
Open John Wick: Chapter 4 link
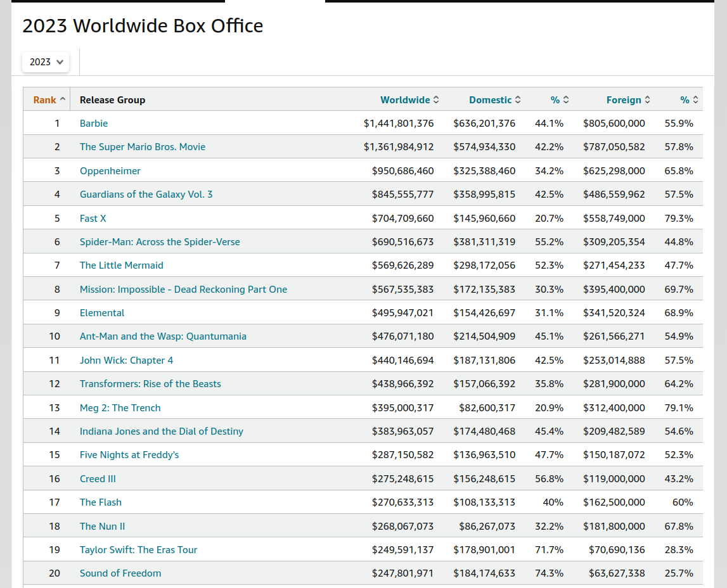tap(126, 360)
